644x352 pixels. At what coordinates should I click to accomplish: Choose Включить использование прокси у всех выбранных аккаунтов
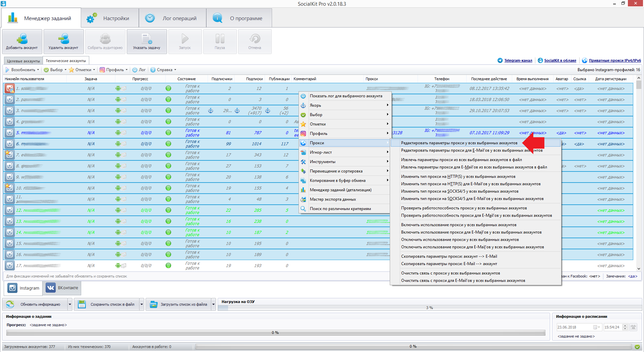coord(475,225)
